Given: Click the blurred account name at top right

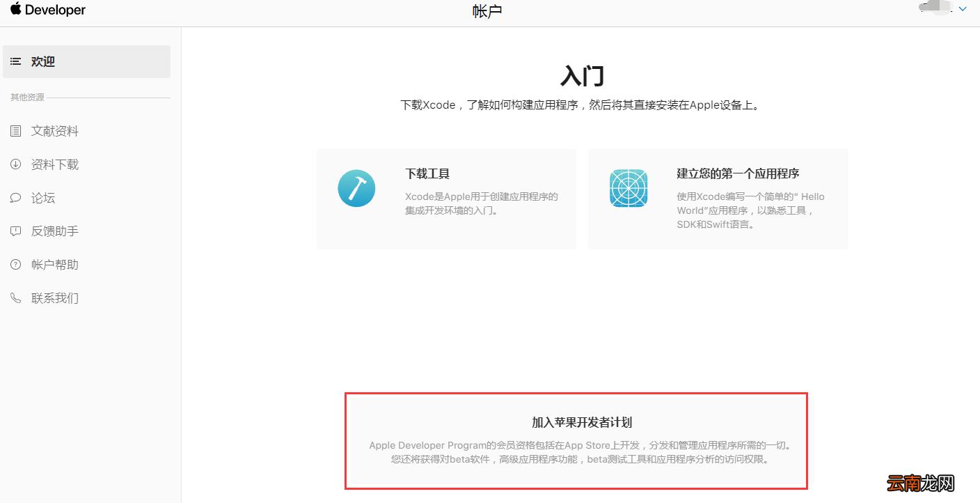Looking at the screenshot, I should click(936, 8).
